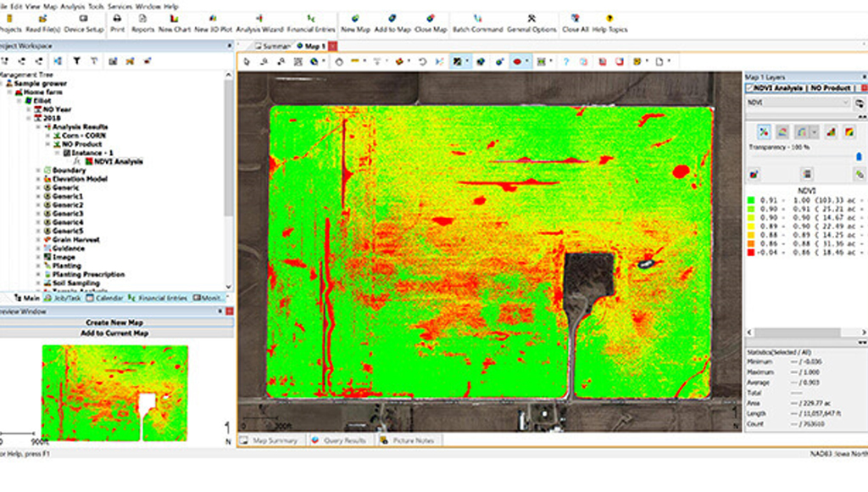Image resolution: width=868 pixels, height=492 pixels.
Task: Click the field preview thumbnail
Action: coord(114,392)
